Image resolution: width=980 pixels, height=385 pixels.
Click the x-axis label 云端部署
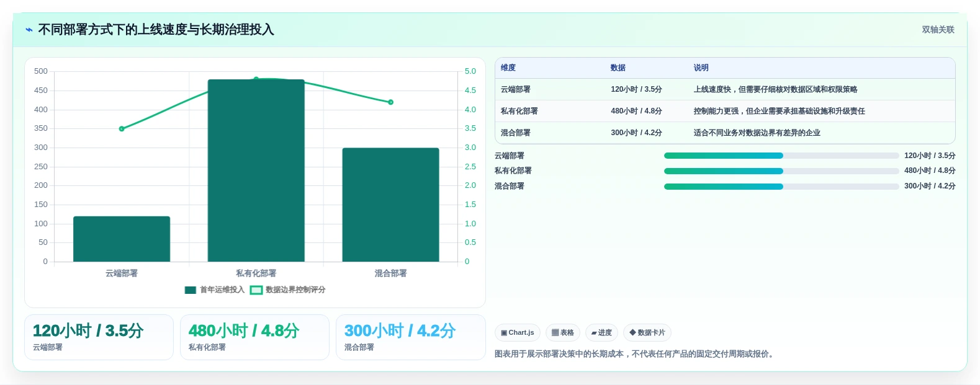tap(122, 273)
